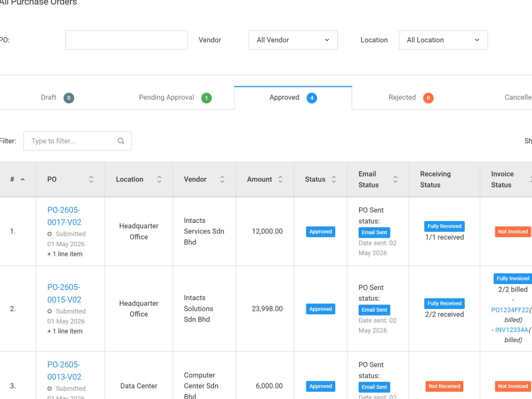532x399 pixels.
Task: Click the Rejected count badge 0
Action: pos(428,98)
